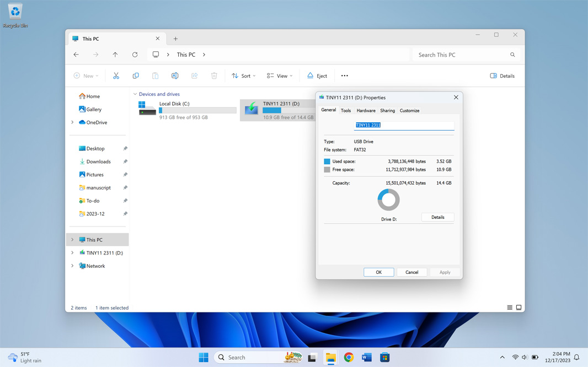Click the Details button in Properties dialog
This screenshot has height=367, width=588.
click(x=437, y=217)
